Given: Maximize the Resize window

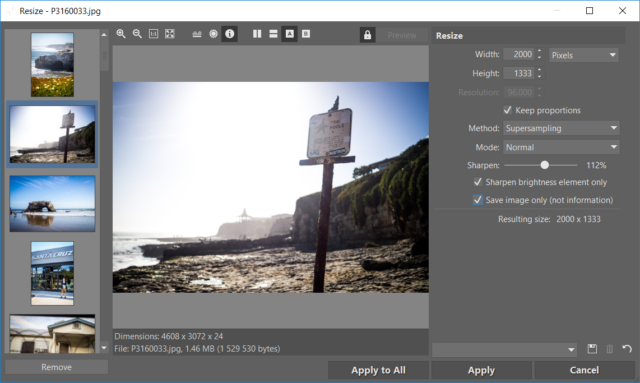Looking at the screenshot, I should click(589, 11).
